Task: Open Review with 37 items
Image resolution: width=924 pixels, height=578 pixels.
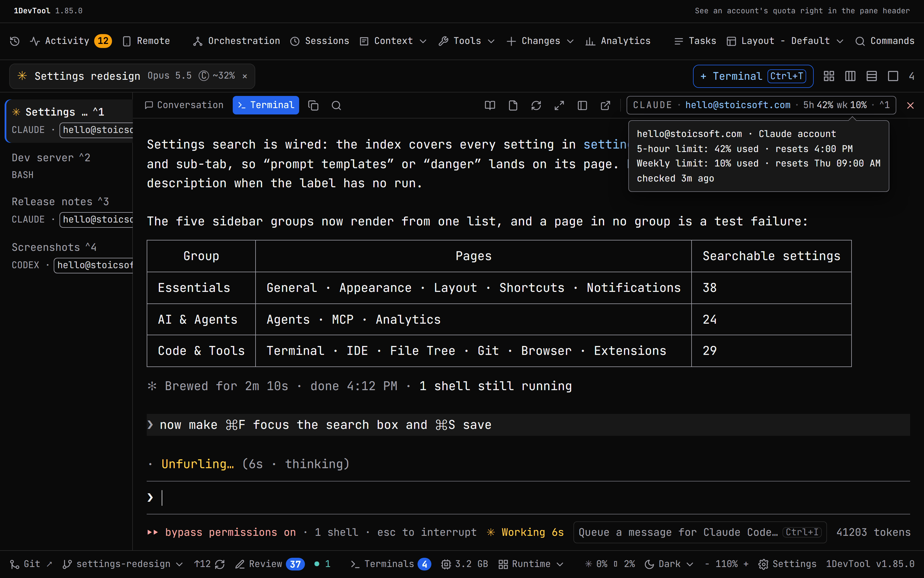Action: tap(270, 564)
